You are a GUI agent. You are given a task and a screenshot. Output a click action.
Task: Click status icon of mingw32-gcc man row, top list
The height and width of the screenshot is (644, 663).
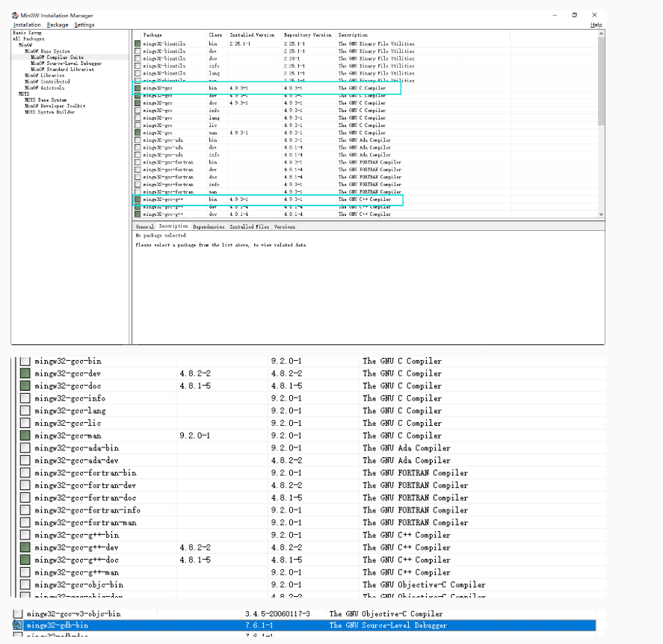click(138, 132)
